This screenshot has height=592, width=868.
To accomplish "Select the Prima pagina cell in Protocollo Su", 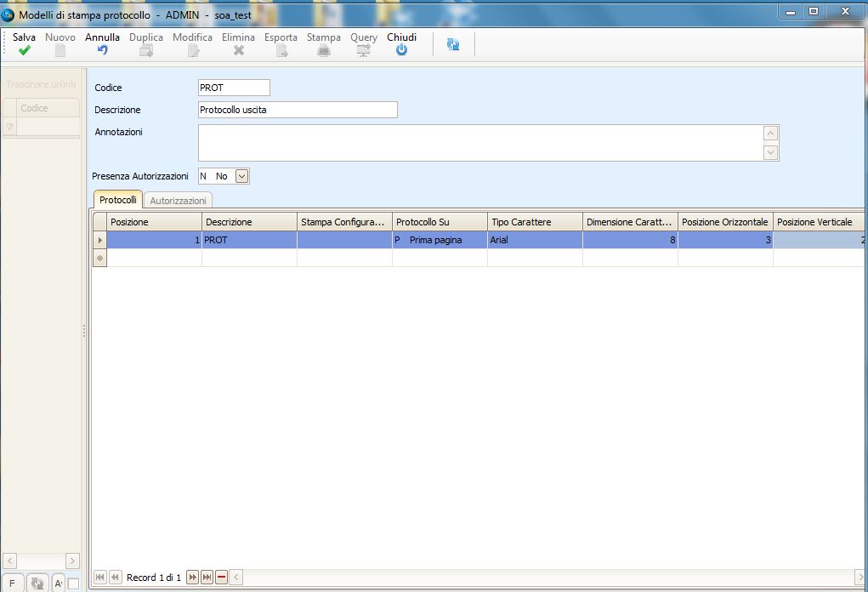I will pyautogui.click(x=440, y=240).
